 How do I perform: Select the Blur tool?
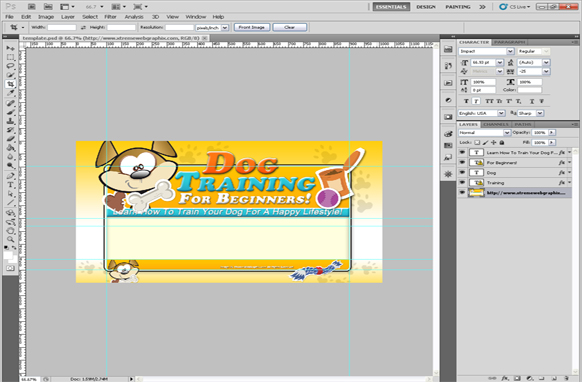pyautogui.click(x=10, y=157)
